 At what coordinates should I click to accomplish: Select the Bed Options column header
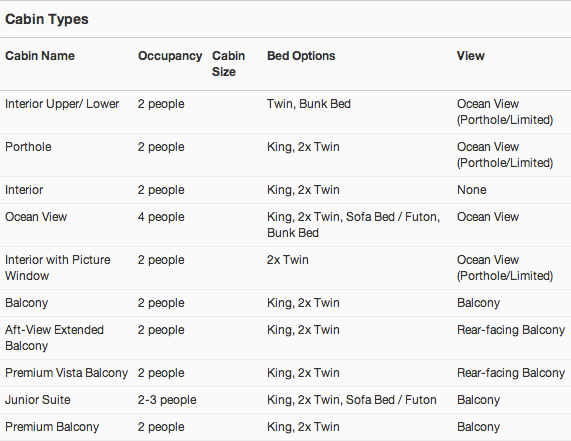click(x=301, y=56)
